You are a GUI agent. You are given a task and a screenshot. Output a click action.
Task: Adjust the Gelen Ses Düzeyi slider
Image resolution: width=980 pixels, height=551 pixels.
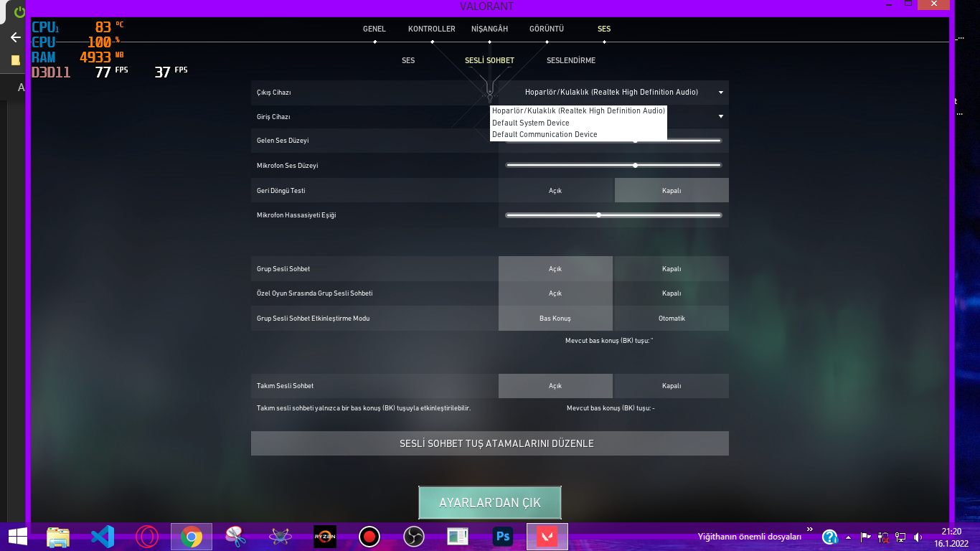[613, 141]
